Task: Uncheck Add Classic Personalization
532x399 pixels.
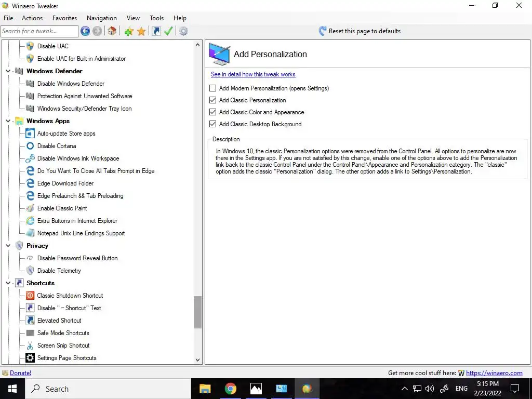Action: click(212, 100)
